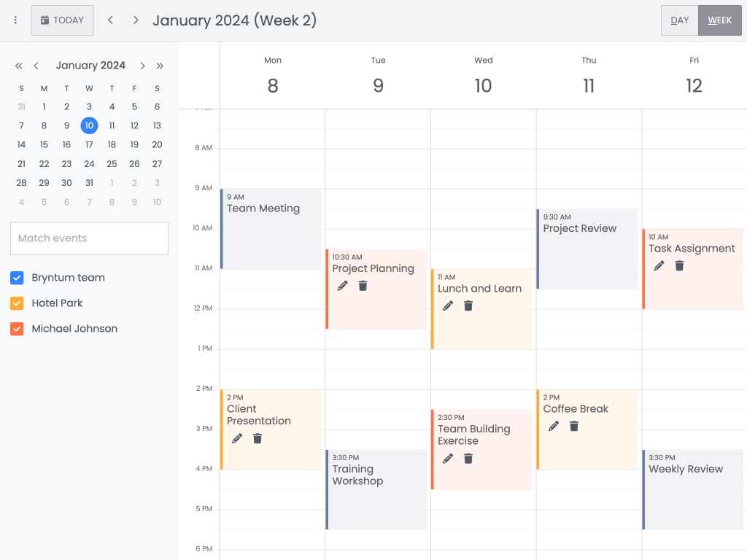Select January 1 in mini calendar
The width and height of the screenshot is (747, 560).
click(x=44, y=106)
